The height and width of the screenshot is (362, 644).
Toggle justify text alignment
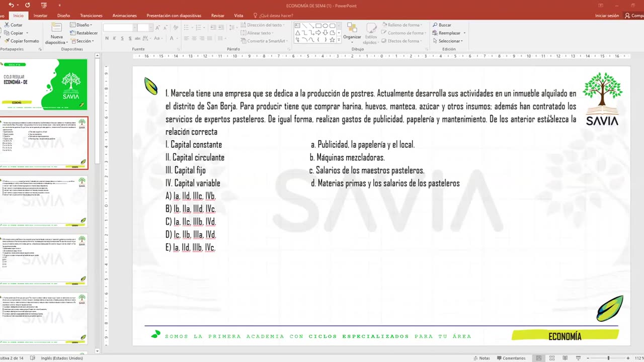pyautogui.click(x=210, y=38)
